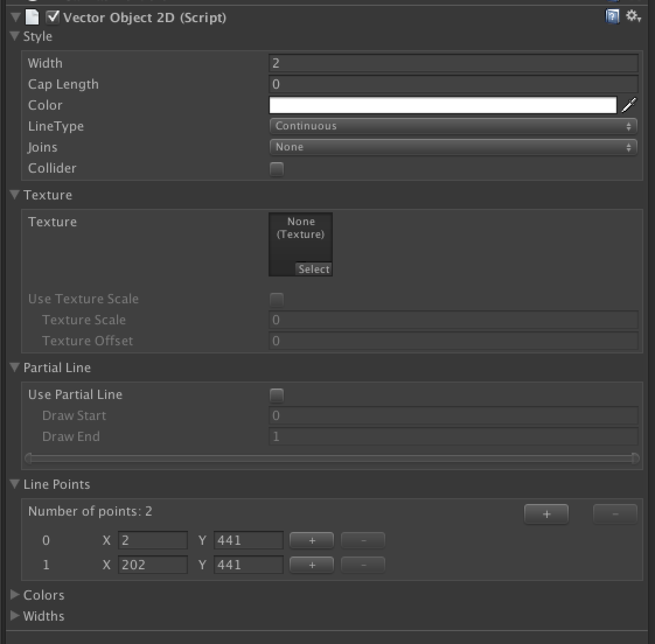
Task: Remove a line point with the large minus button
Action: pyautogui.click(x=615, y=514)
